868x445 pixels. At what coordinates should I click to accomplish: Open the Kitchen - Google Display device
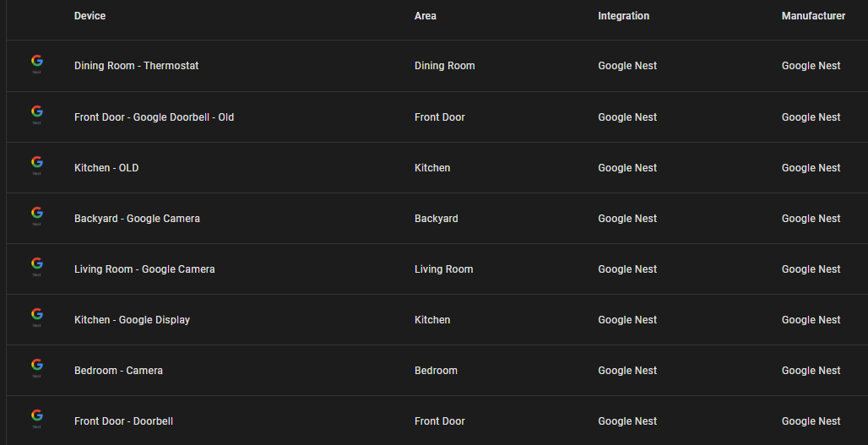click(132, 320)
